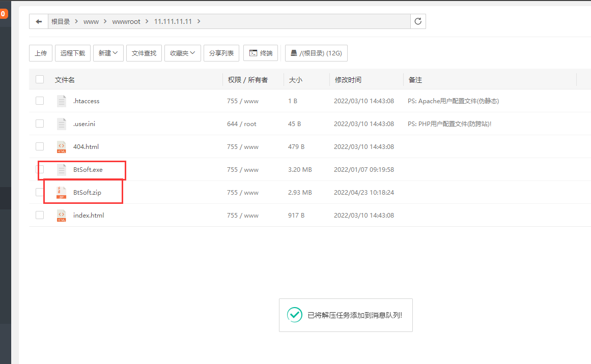Image resolution: width=591 pixels, height=364 pixels.
Task: Go to www folder in breadcrumb
Action: 91,21
